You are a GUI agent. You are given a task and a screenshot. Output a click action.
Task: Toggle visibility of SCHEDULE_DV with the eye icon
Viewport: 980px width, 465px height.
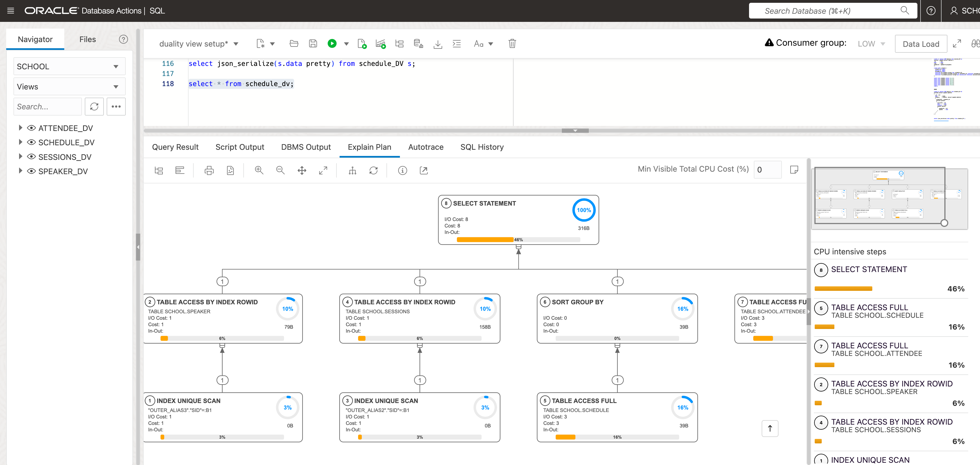click(32, 142)
